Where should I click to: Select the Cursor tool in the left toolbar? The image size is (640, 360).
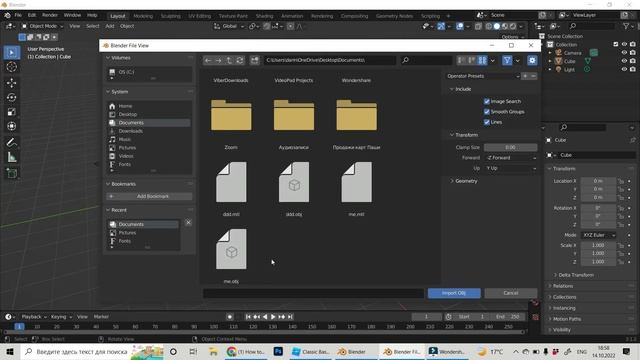[x=11, y=67]
